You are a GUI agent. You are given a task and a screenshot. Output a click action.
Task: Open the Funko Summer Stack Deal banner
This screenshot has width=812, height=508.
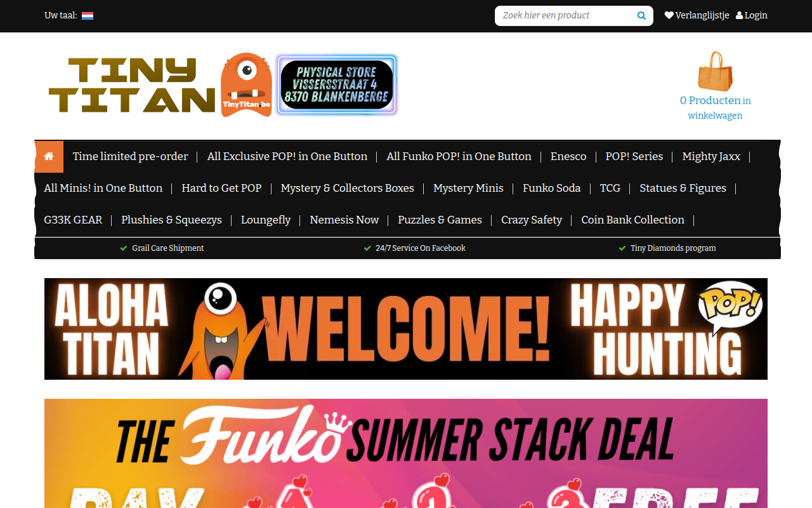click(406, 453)
